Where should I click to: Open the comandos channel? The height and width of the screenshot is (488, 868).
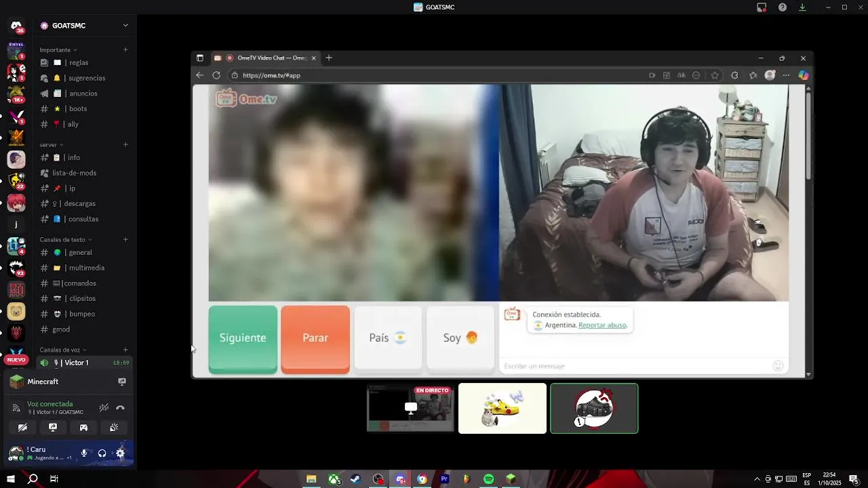[85, 283]
